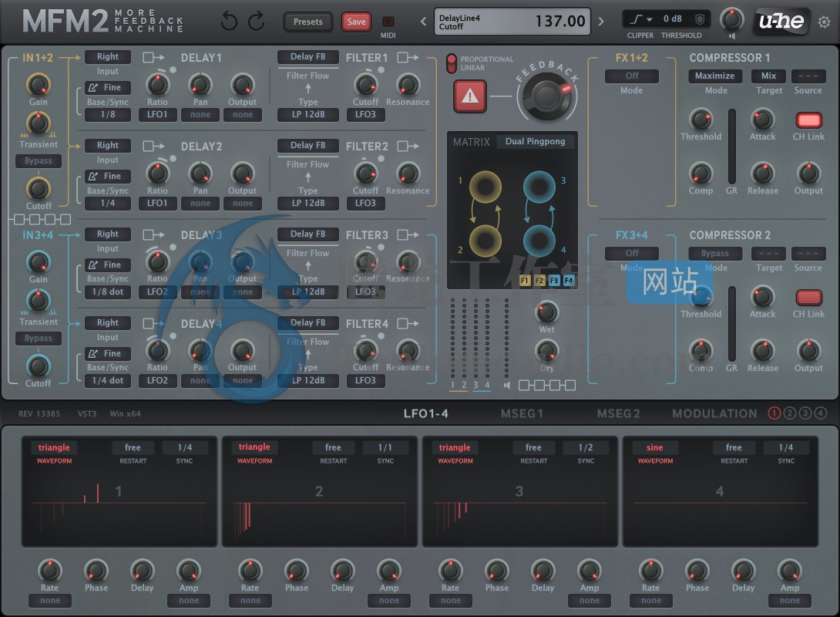Click the DELAY1 routing arrow icon
The height and width of the screenshot is (617, 840).
[x=154, y=57]
